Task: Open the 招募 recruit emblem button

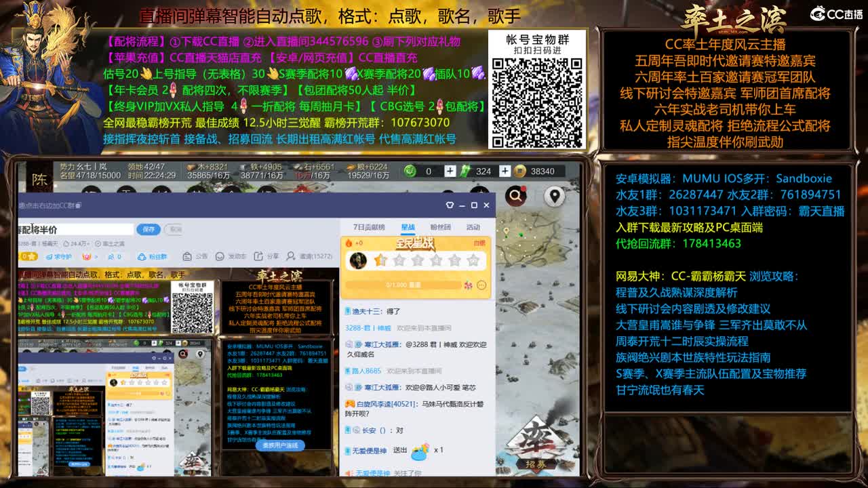Action: click(x=536, y=445)
